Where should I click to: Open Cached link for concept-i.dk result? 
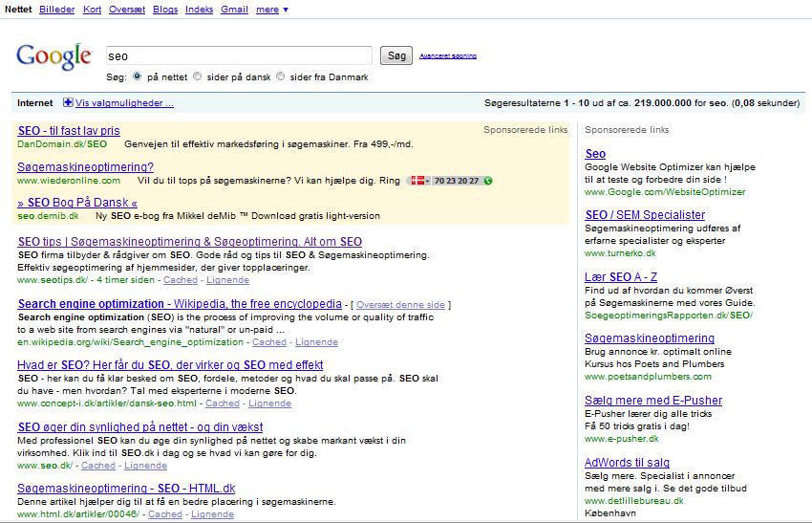coord(223,403)
